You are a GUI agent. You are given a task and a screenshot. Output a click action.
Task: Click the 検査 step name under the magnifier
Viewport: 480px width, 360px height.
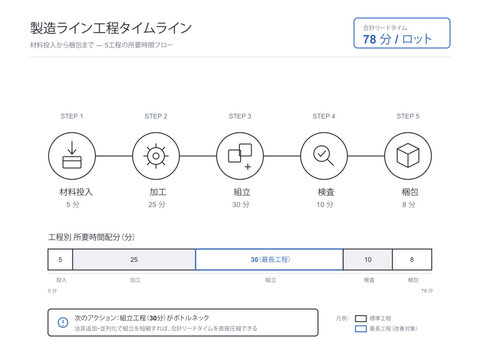click(x=326, y=192)
